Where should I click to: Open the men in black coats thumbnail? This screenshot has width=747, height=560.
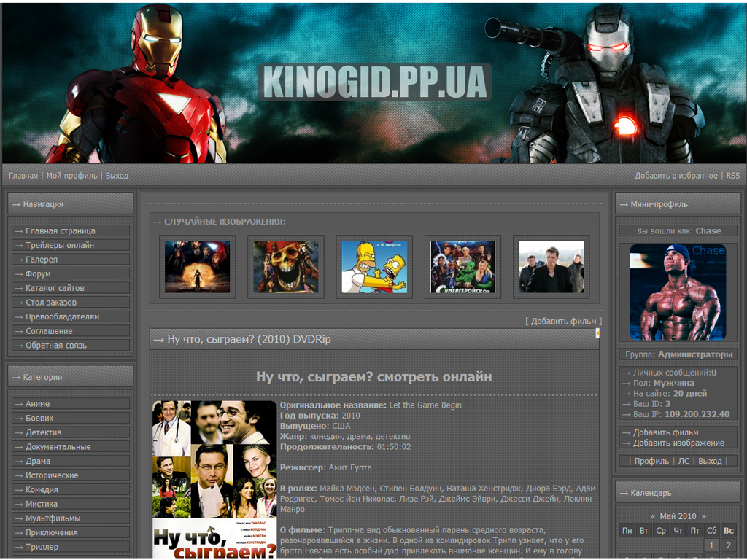pyautogui.click(x=551, y=267)
